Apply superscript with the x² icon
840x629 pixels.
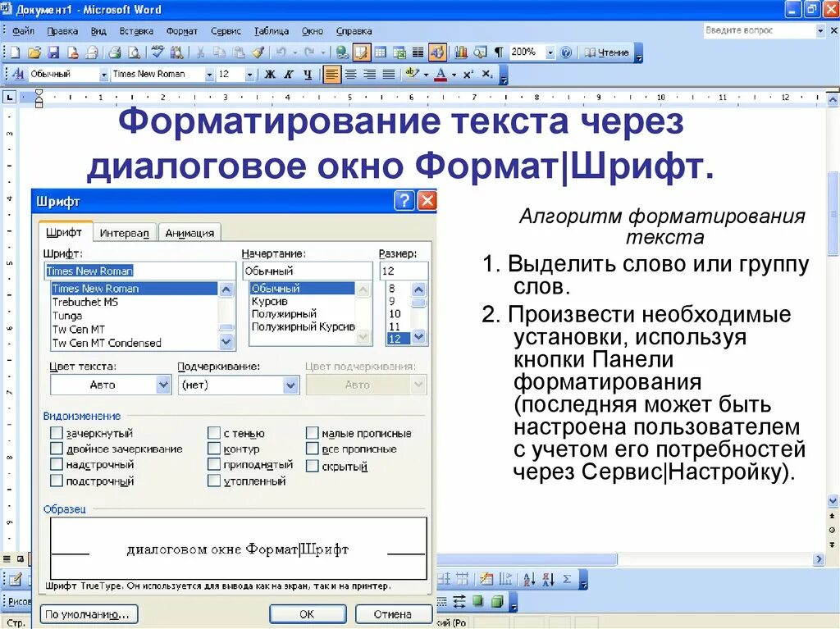click(468, 74)
